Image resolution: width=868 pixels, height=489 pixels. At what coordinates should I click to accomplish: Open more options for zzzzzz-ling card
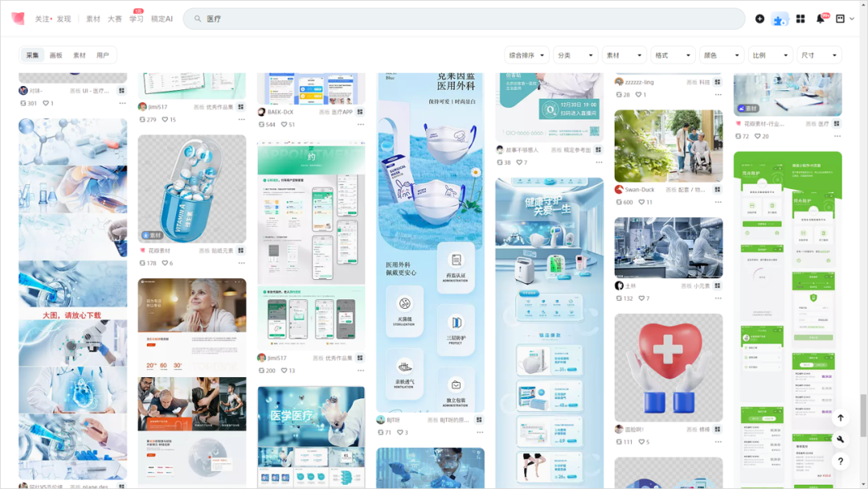(x=718, y=95)
